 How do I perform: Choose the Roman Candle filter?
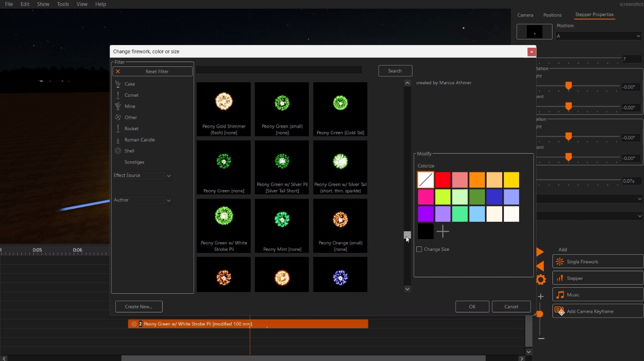(x=139, y=140)
